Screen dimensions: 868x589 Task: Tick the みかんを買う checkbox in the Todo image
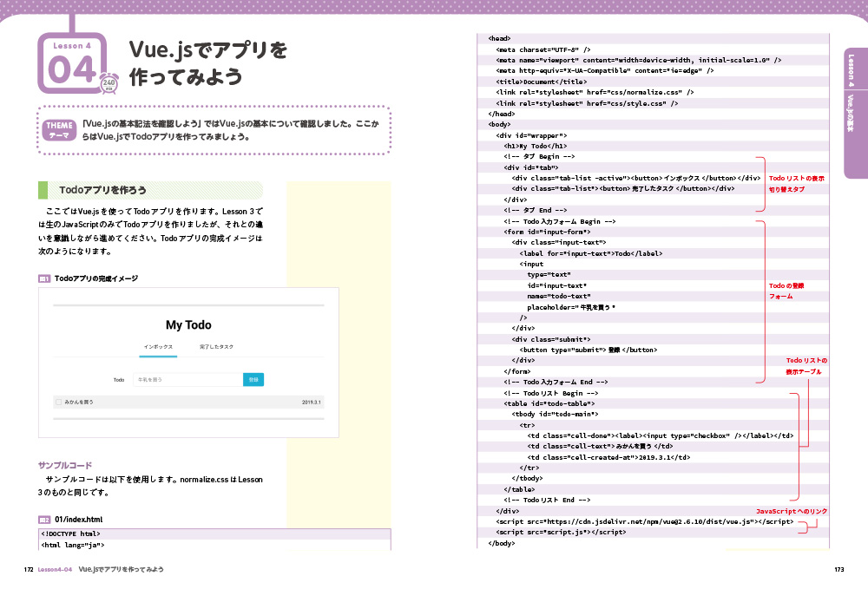59,402
